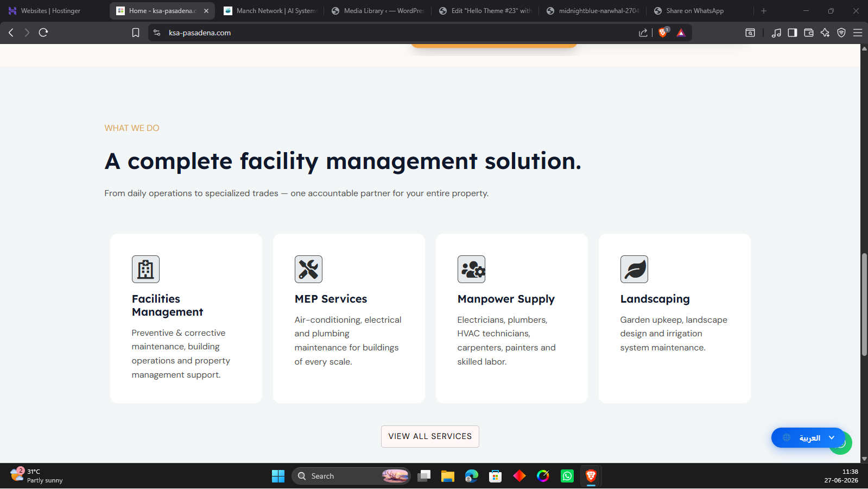Bookmark this page with the bookmark icon
Screen dimensions: 868x489
tap(136, 33)
